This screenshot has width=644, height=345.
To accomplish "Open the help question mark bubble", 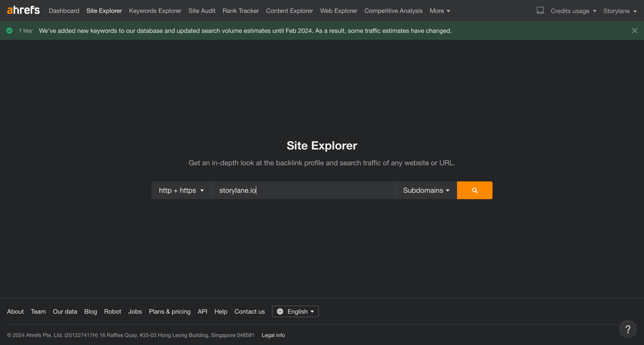I will click(x=628, y=329).
